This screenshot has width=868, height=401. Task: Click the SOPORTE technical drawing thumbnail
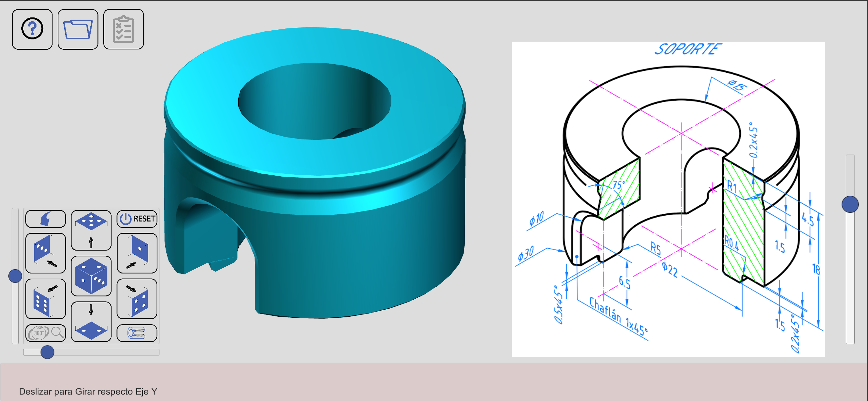point(668,199)
